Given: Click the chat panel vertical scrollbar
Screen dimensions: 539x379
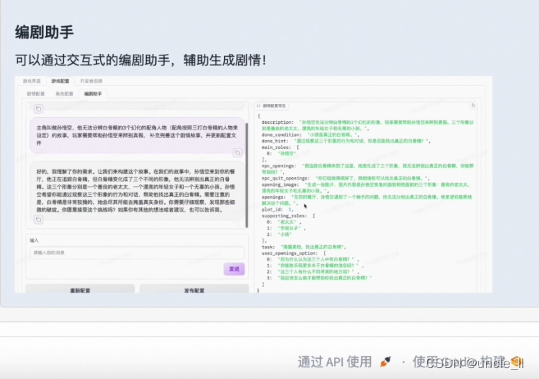Looking at the screenshot, I should point(247,175).
